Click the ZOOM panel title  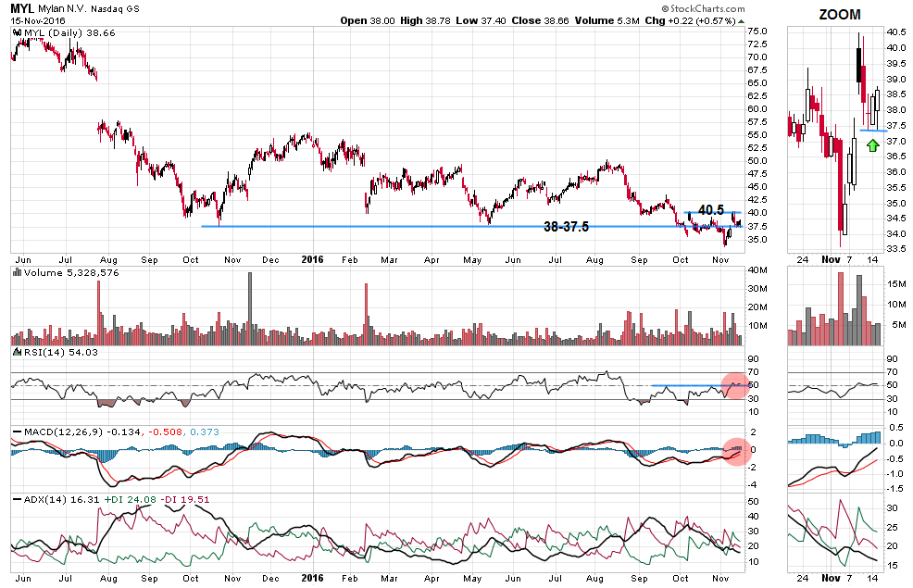tap(840, 15)
